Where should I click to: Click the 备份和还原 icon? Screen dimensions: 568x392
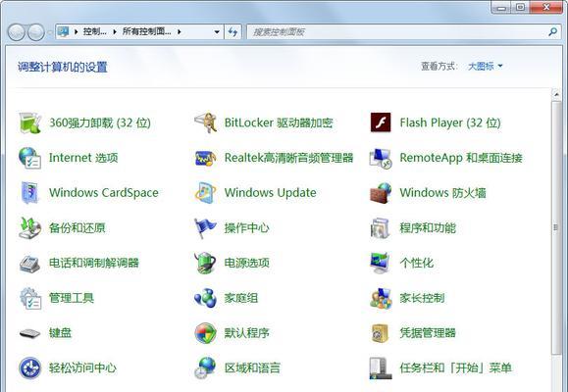[30, 227]
